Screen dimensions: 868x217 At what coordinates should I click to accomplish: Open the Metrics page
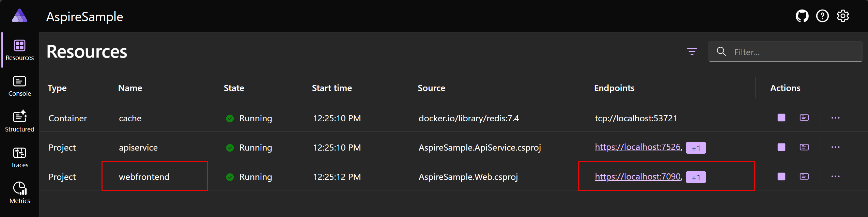tap(20, 193)
